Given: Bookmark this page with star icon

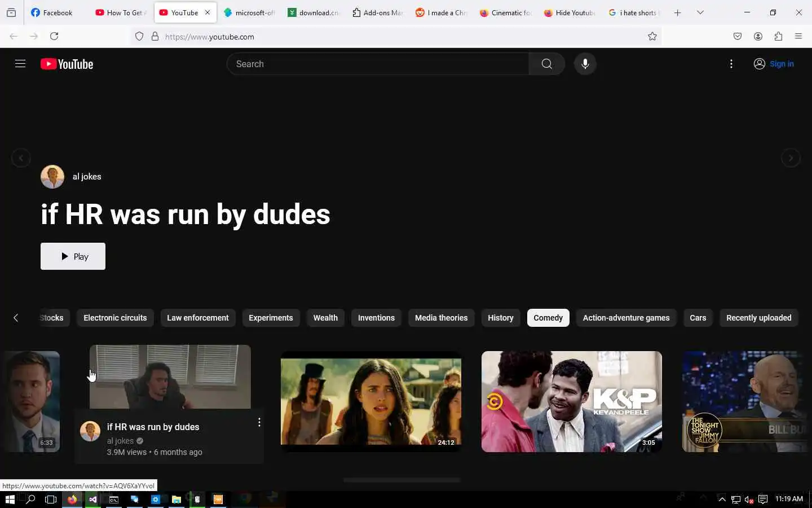Looking at the screenshot, I should pos(652,37).
